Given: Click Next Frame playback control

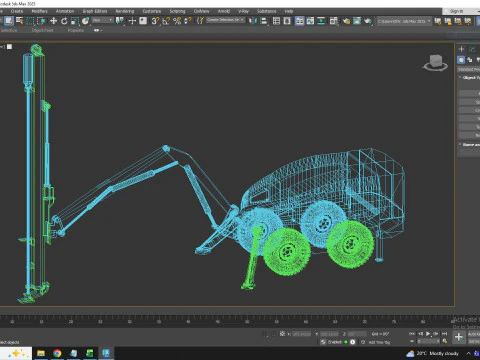Looking at the screenshot, I should tap(436, 334).
